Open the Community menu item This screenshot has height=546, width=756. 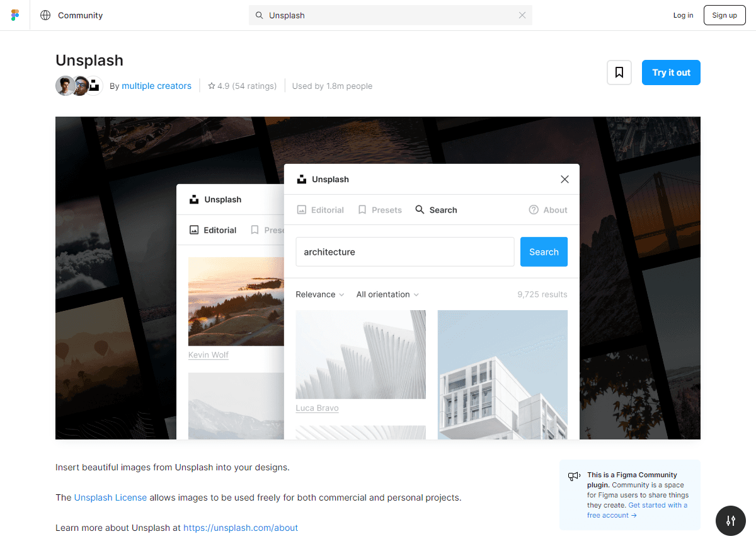(x=80, y=15)
